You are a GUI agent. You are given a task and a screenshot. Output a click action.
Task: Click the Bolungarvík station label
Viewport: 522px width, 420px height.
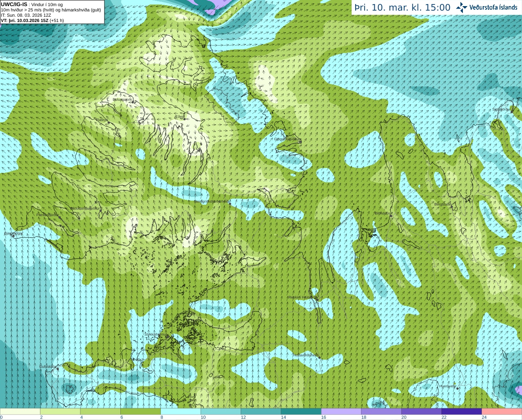point(123,99)
